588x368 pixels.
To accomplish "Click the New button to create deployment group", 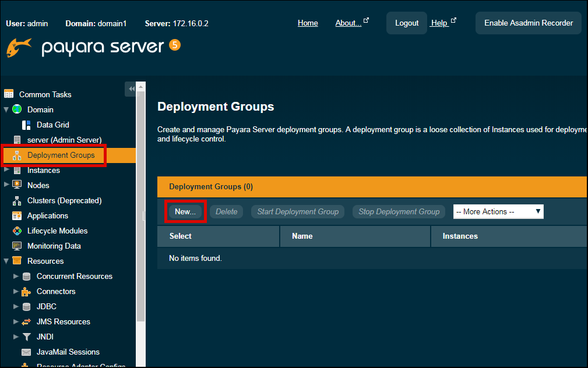I will pos(185,211).
